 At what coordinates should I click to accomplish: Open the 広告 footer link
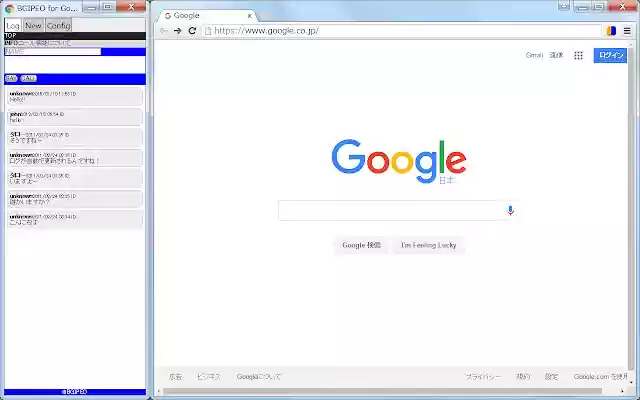click(x=176, y=377)
